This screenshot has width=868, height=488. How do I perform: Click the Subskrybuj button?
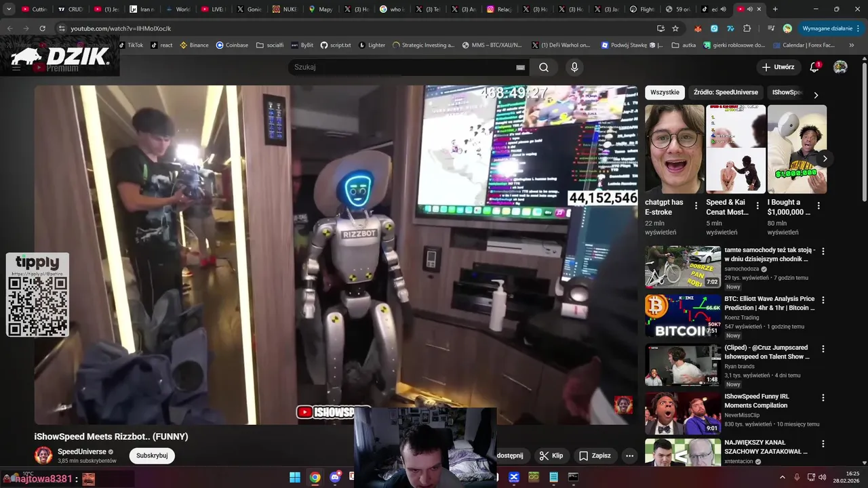(x=152, y=455)
